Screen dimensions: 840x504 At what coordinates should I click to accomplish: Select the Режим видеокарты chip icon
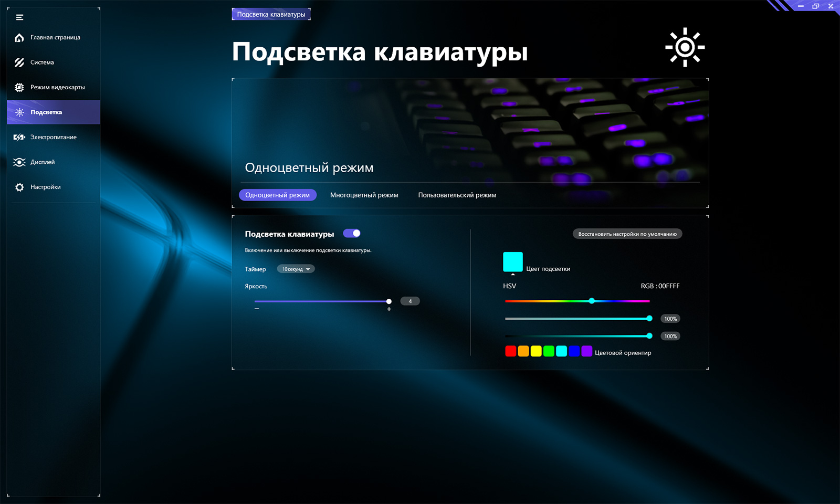pyautogui.click(x=19, y=87)
